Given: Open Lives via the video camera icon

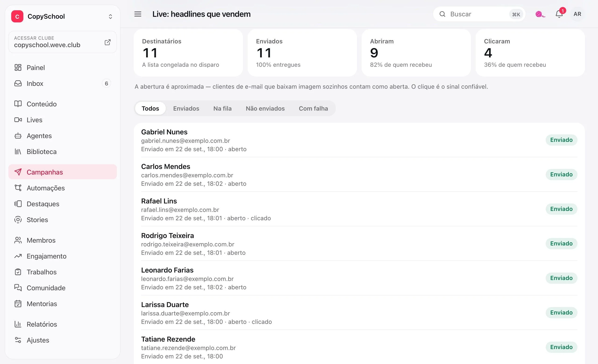Looking at the screenshot, I should tap(18, 120).
